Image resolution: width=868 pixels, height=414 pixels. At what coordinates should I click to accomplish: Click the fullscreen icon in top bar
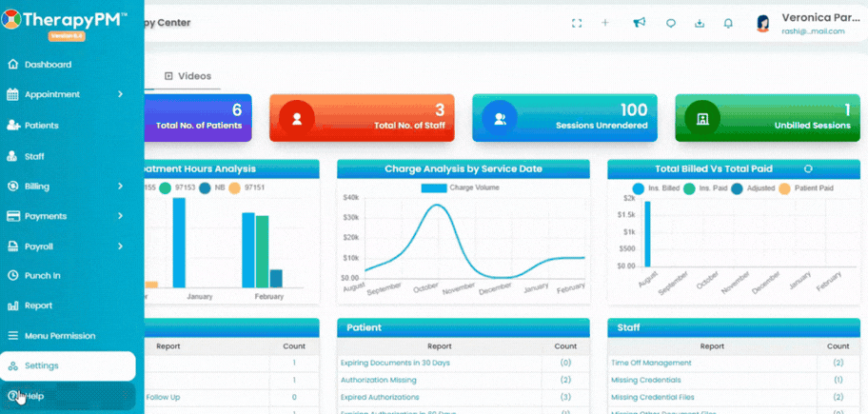(x=576, y=23)
